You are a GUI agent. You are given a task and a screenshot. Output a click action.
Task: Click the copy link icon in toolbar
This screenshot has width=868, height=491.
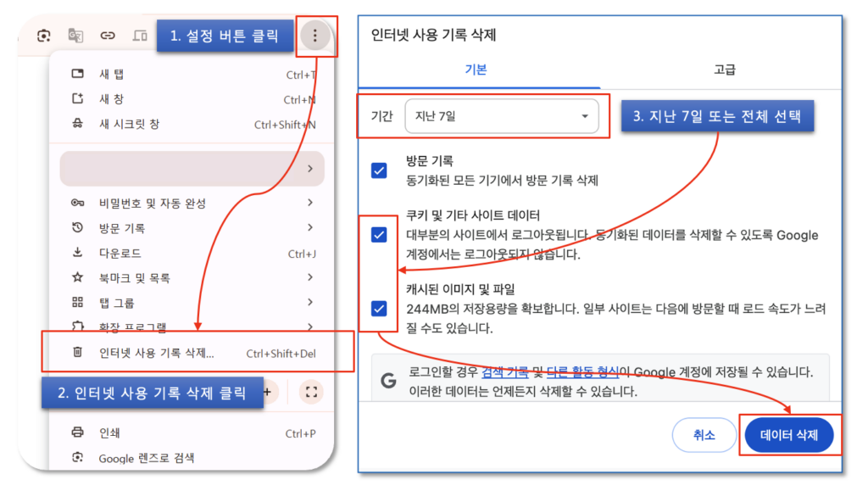108,36
